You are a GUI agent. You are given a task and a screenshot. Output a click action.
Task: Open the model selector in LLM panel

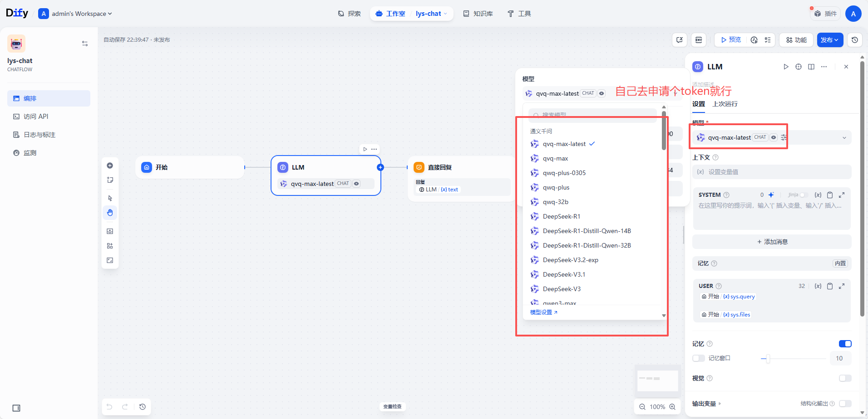click(772, 137)
